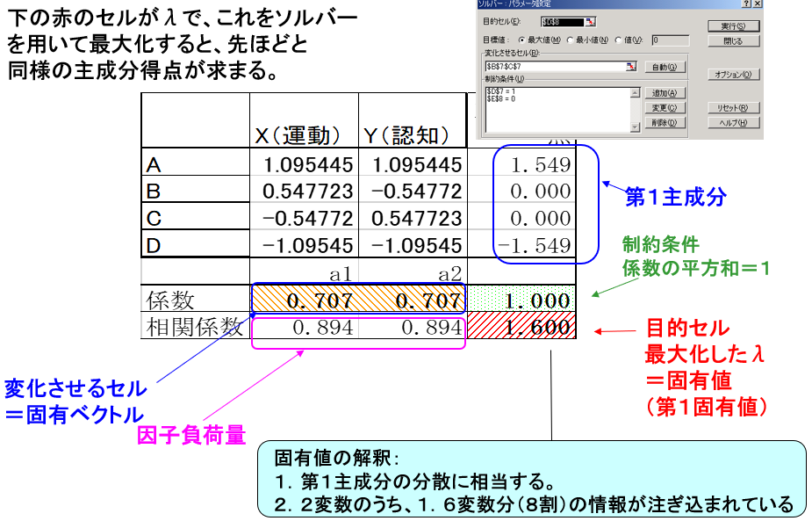812x521 pixels.
Task: Select row D's X value -1.09545
Action: [304, 245]
